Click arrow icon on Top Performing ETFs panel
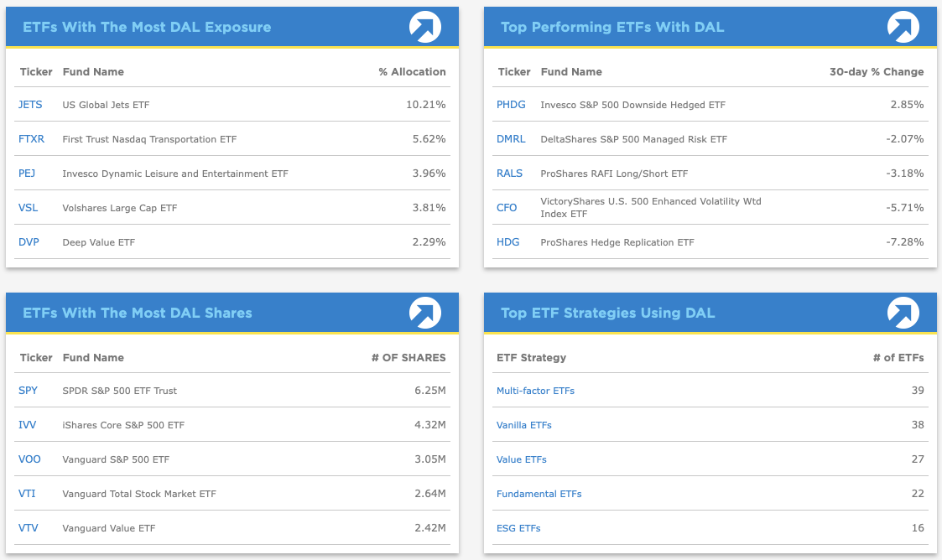 [x=903, y=27]
